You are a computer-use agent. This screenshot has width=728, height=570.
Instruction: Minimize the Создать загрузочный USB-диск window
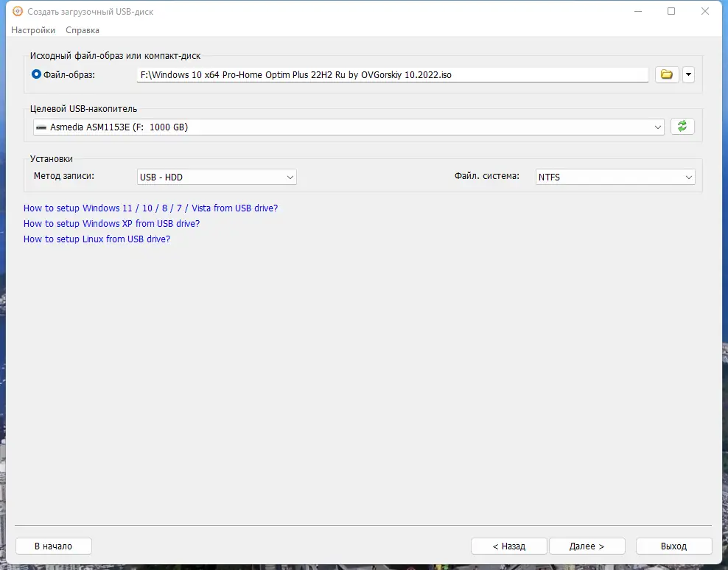point(638,11)
